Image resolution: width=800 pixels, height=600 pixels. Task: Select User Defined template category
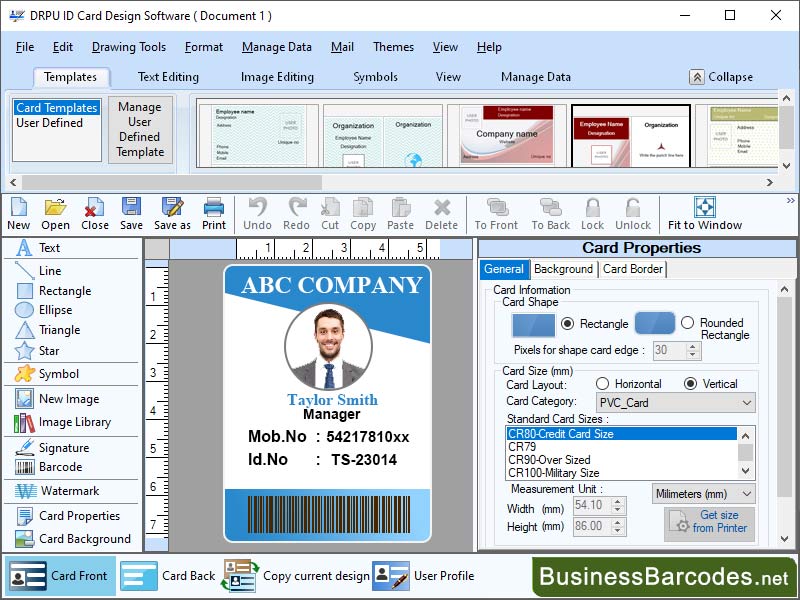tap(49, 123)
